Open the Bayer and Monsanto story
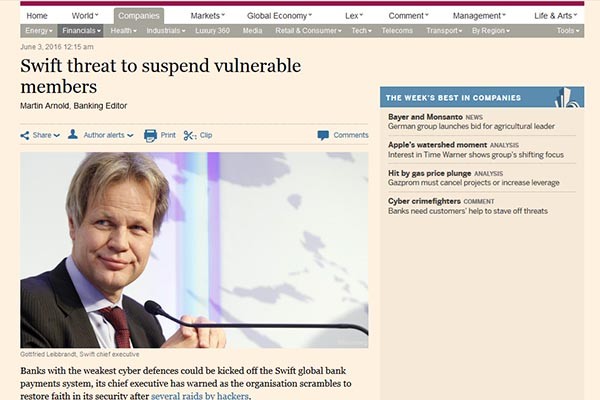The width and height of the screenshot is (600, 400). [x=424, y=117]
